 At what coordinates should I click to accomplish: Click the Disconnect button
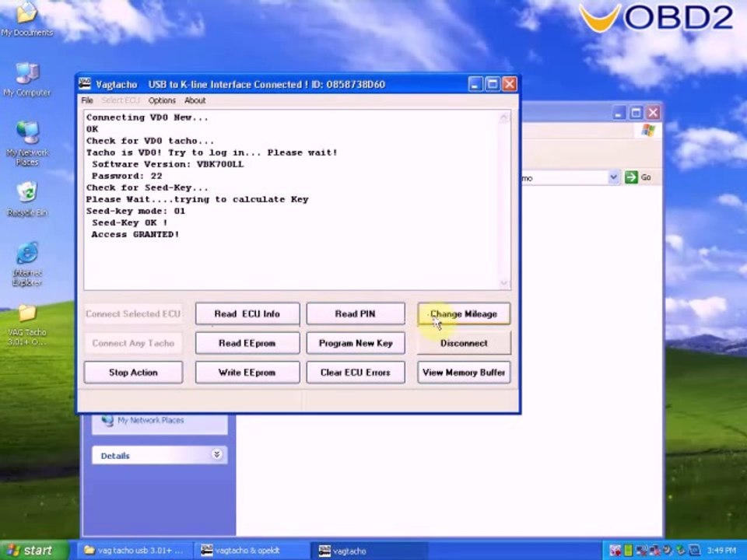tap(464, 343)
